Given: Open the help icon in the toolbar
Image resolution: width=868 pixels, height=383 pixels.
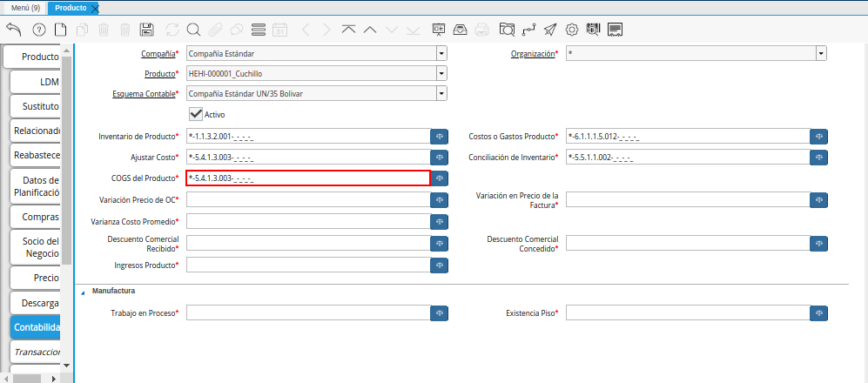Looking at the screenshot, I should (38, 30).
